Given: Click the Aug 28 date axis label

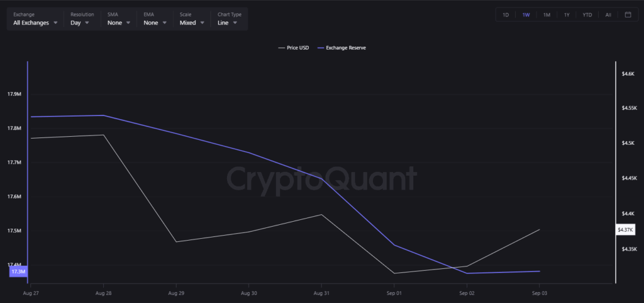Looking at the screenshot, I should tap(104, 294).
